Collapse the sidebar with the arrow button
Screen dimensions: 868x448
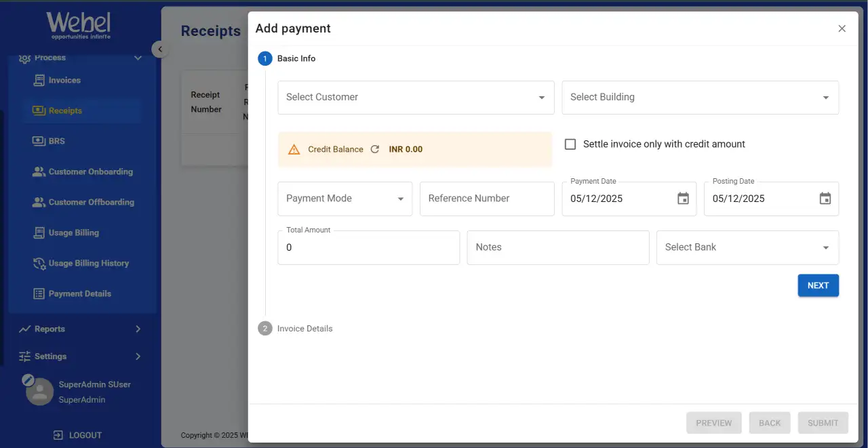click(160, 49)
